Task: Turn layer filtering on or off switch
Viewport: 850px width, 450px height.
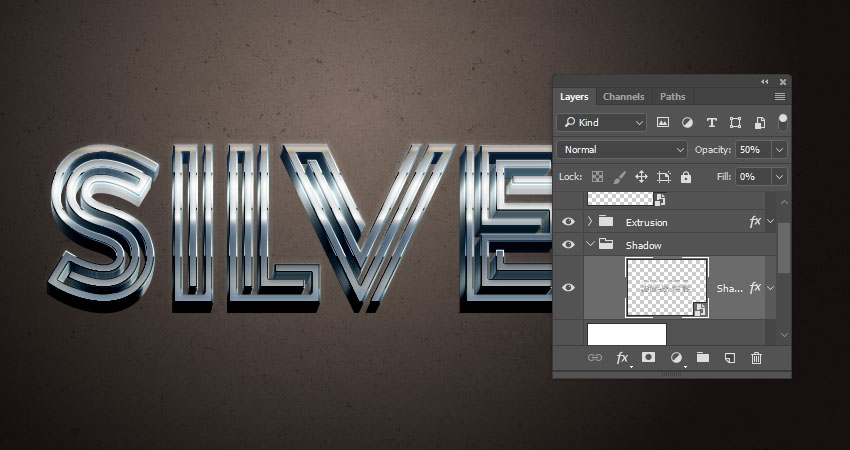Action: click(x=782, y=121)
